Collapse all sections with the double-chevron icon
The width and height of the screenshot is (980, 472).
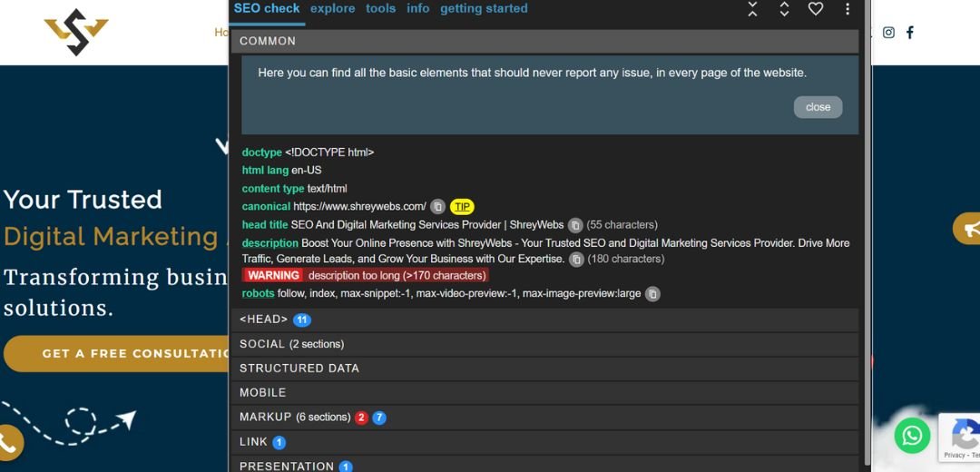(752, 9)
